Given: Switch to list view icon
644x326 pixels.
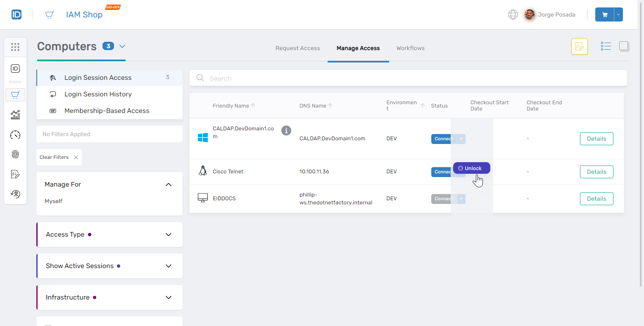Looking at the screenshot, I should 606,46.
